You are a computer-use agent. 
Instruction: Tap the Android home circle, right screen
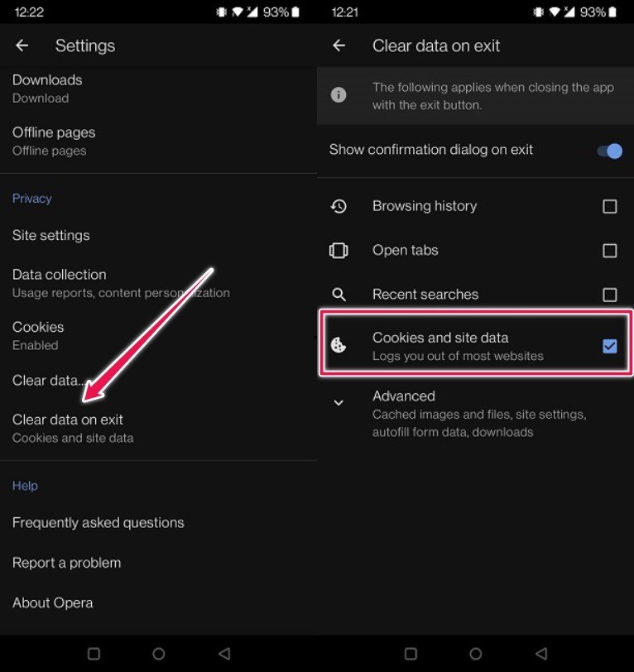point(475,654)
